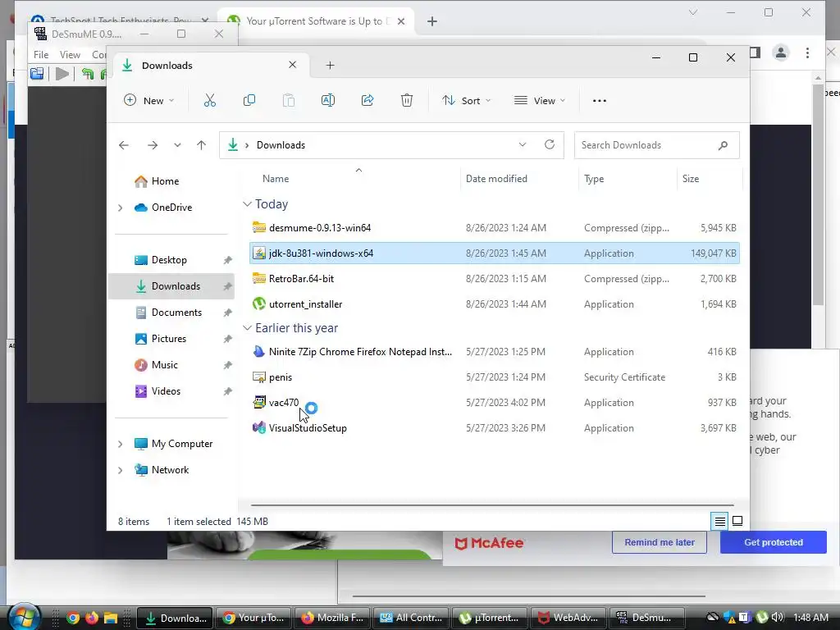The image size is (840, 630).
Task: Open the See more three-dots menu
Action: tap(600, 100)
